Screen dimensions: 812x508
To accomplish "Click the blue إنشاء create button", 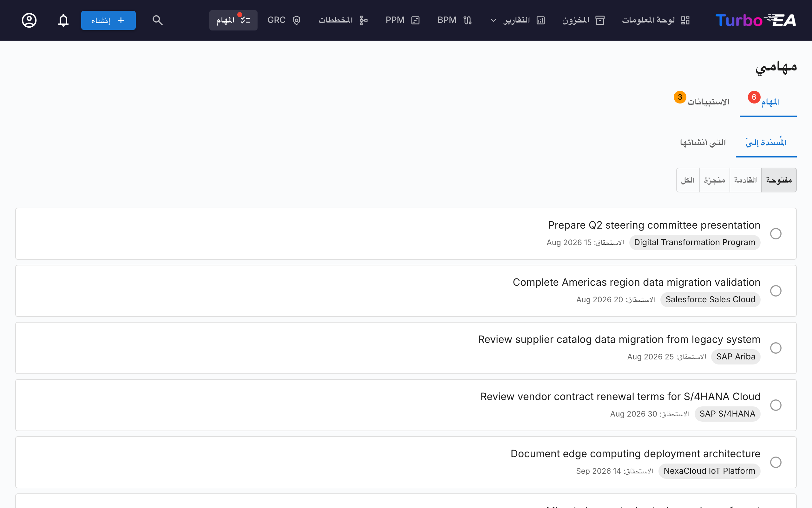I will (x=108, y=20).
